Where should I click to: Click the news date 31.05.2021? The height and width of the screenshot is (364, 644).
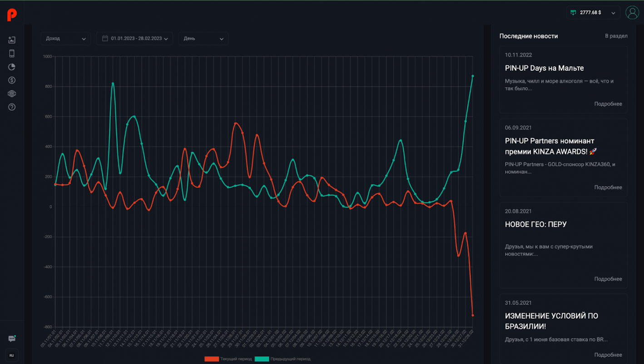pos(518,303)
